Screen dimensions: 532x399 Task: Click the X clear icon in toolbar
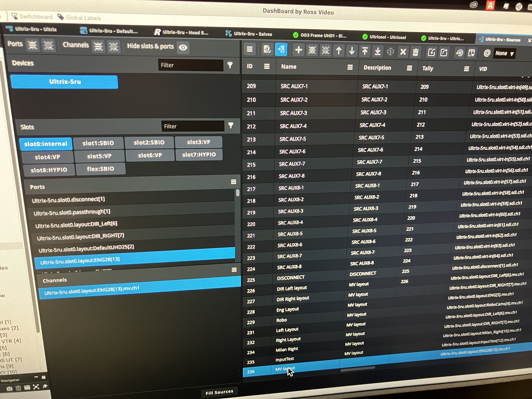point(403,52)
